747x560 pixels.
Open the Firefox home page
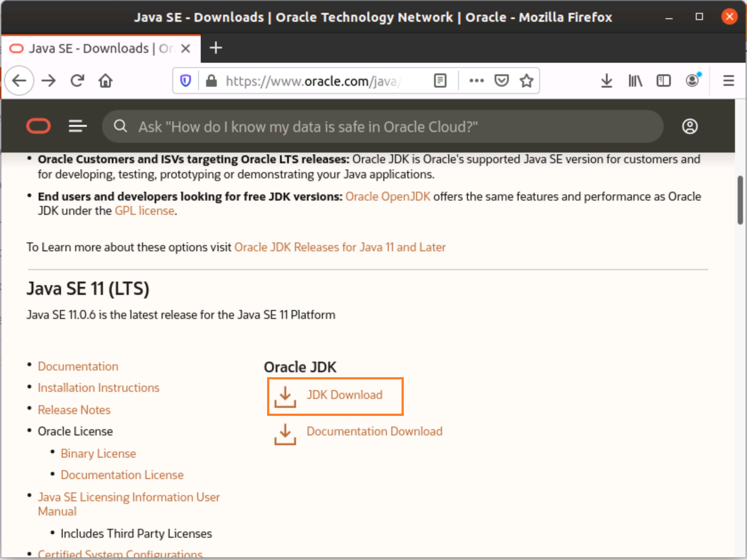pyautogui.click(x=106, y=81)
